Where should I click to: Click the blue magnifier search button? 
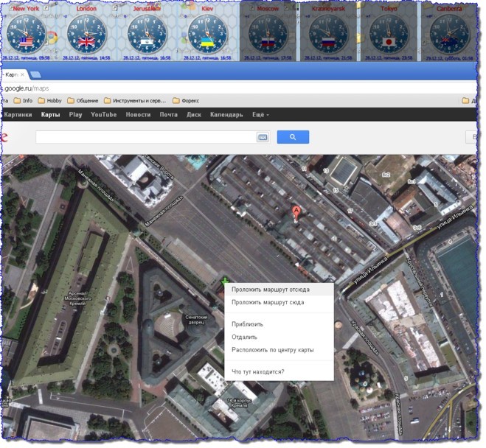[293, 137]
